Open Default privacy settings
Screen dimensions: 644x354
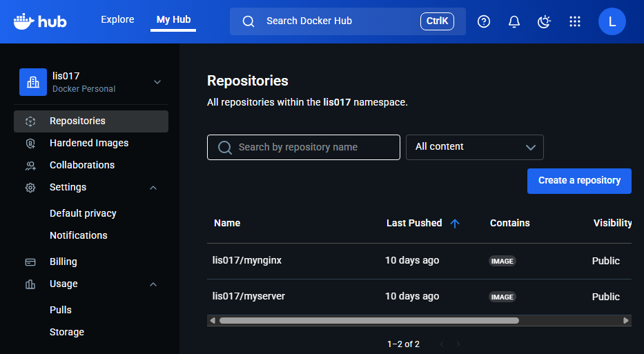click(x=83, y=213)
